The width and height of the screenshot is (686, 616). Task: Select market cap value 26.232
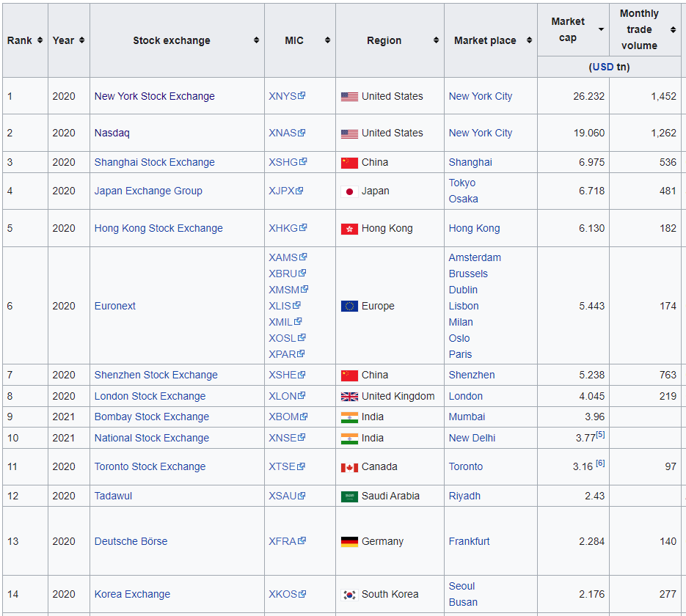pos(589,96)
